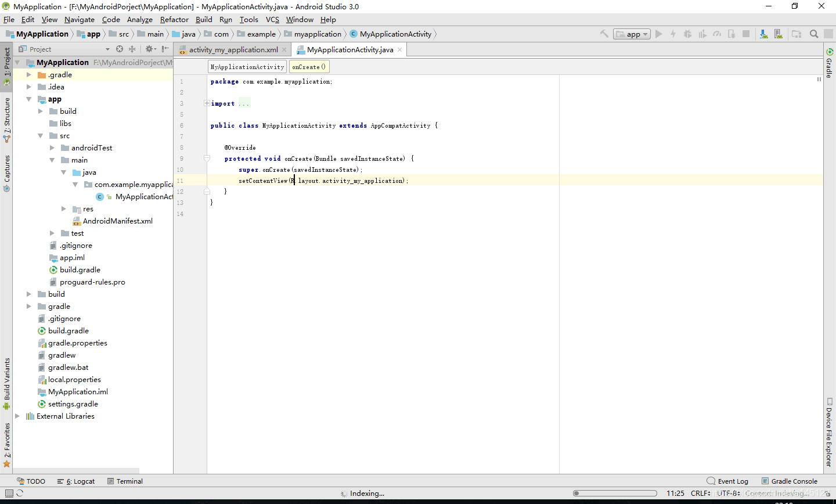836x504 pixels.
Task: Click the Make Project hammer icon
Action: click(604, 34)
